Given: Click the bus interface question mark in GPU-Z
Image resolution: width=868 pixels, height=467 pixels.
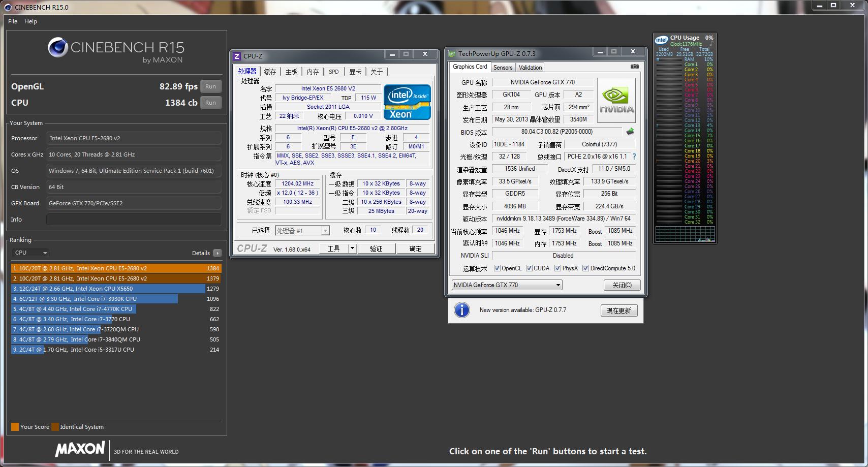Looking at the screenshot, I should [634, 157].
